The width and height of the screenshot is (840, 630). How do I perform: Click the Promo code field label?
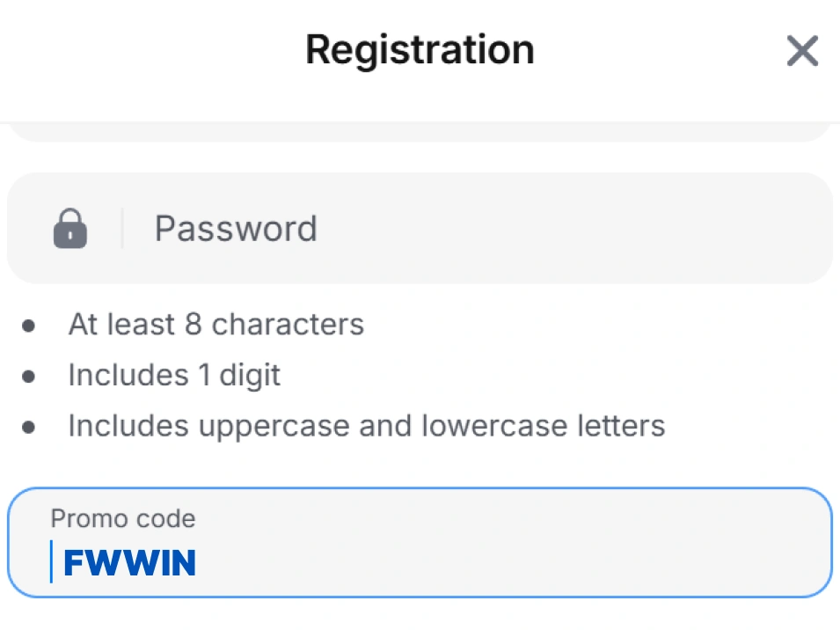(x=122, y=518)
